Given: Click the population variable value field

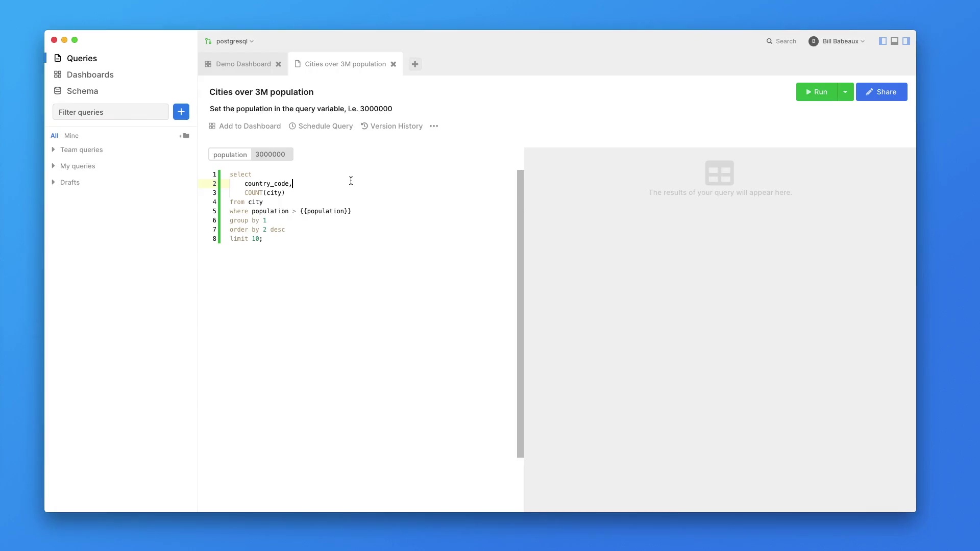Looking at the screenshot, I should [271, 154].
